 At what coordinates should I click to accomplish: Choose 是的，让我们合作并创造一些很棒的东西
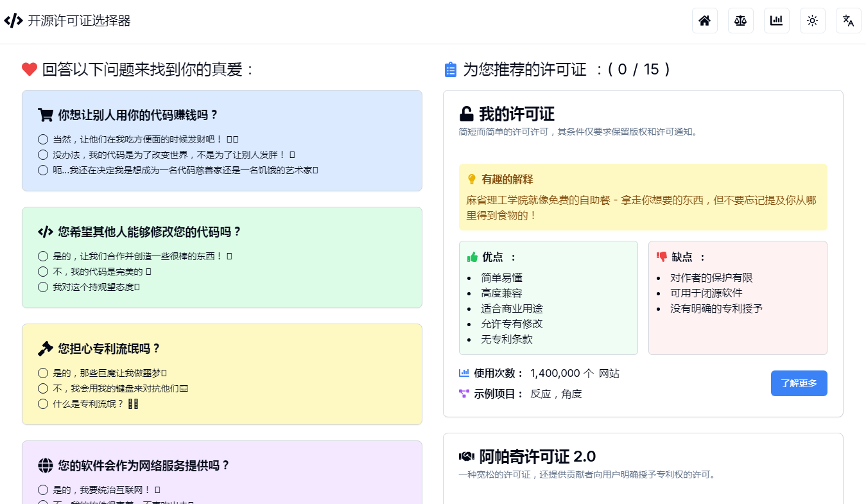(43, 256)
